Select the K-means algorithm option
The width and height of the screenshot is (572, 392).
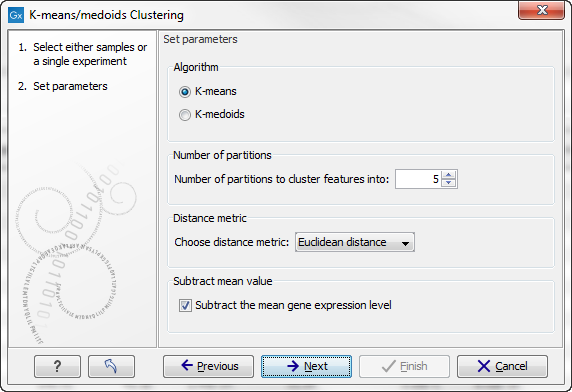(185, 92)
